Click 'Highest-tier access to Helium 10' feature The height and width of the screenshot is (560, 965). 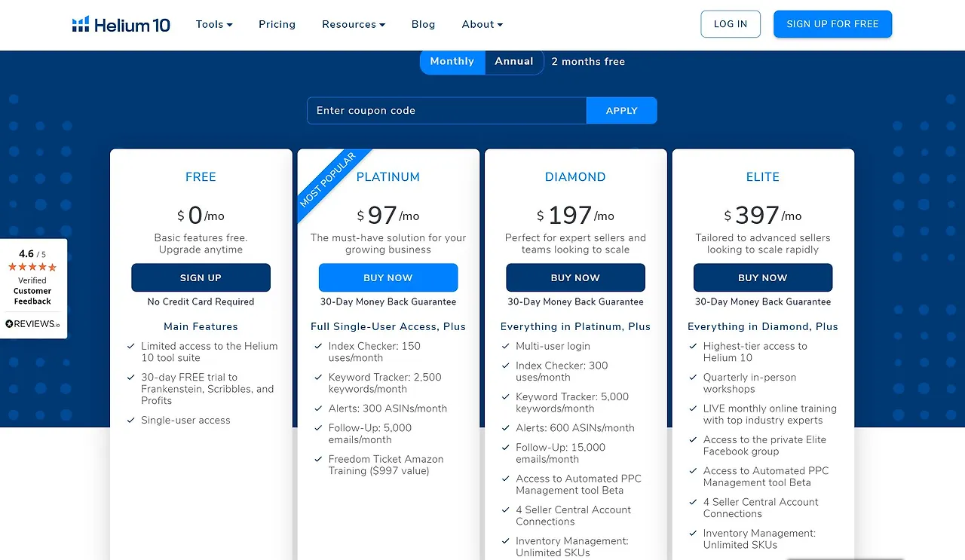tap(755, 352)
